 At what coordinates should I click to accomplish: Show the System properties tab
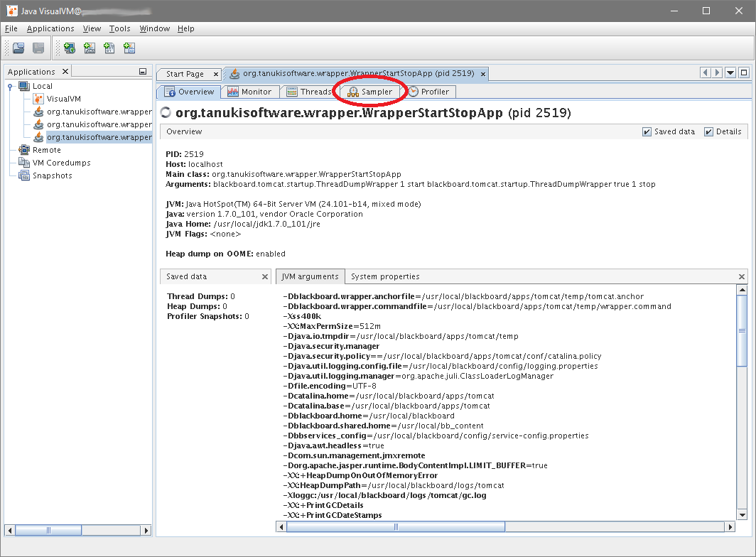tap(385, 276)
